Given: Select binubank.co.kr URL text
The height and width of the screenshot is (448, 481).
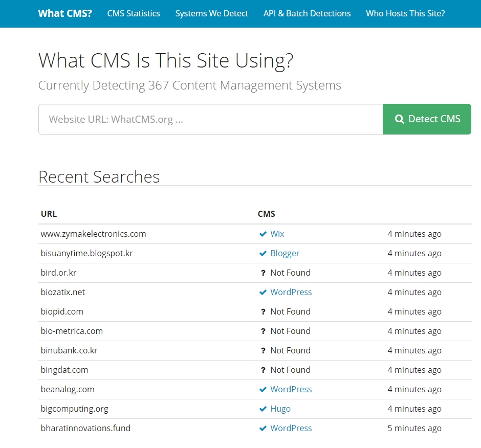Looking at the screenshot, I should [69, 350].
